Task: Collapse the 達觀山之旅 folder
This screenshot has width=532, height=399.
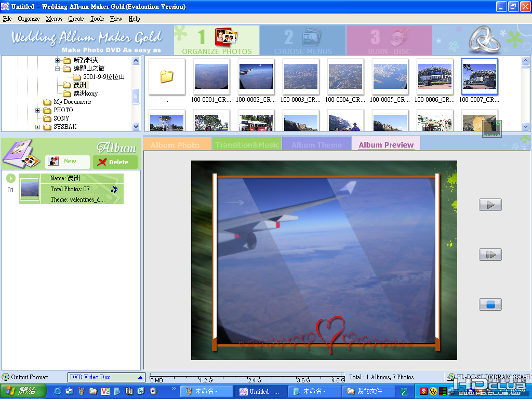Action: click(57, 69)
